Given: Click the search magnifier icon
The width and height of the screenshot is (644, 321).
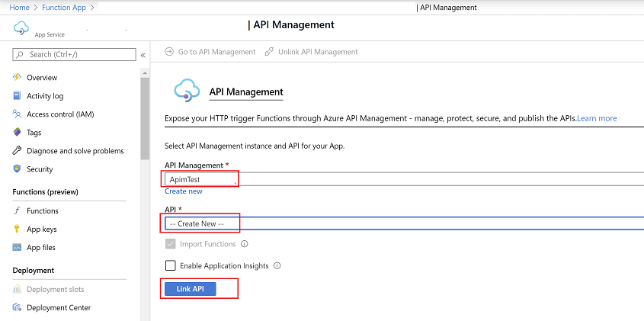Looking at the screenshot, I should pyautogui.click(x=20, y=54).
